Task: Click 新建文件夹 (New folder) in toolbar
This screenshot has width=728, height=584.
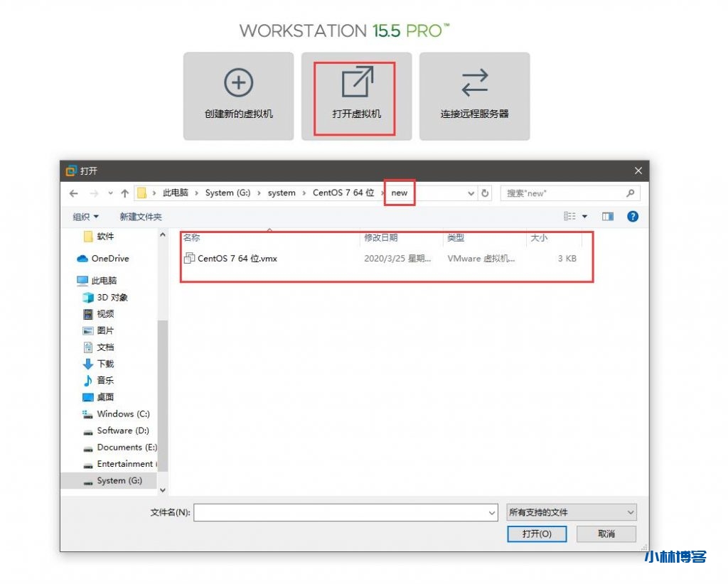Action: pyautogui.click(x=141, y=217)
